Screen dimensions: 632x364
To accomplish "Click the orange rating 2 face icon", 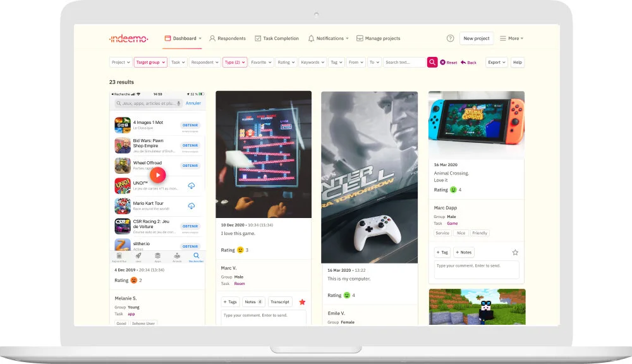I will tap(134, 280).
